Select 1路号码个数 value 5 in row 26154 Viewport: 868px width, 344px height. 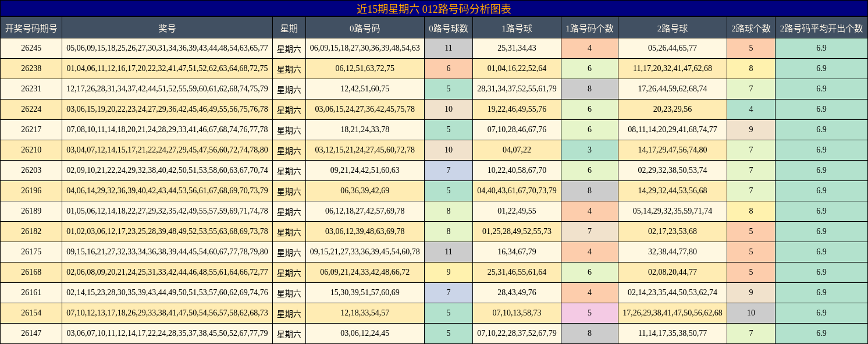(589, 313)
